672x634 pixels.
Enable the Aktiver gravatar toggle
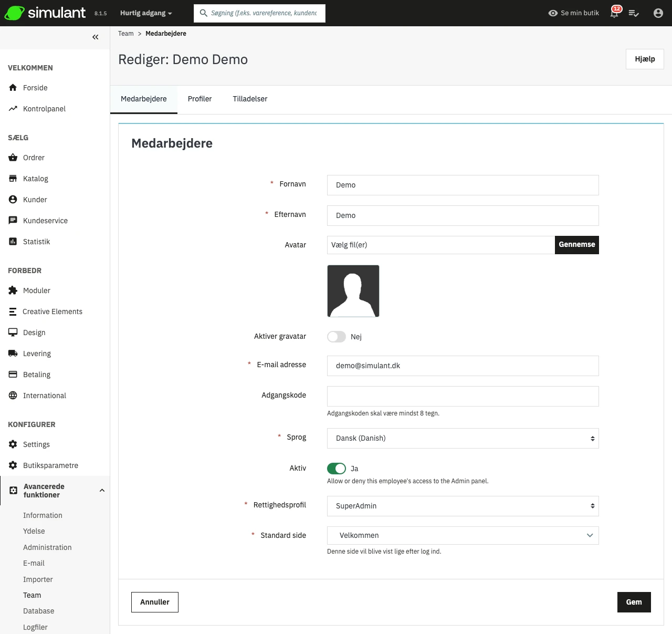[337, 337]
